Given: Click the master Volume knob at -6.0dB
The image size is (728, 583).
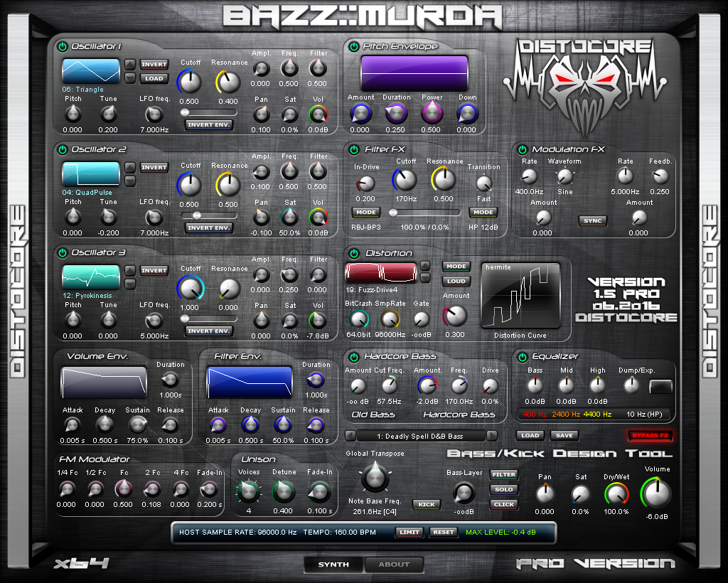Looking at the screenshot, I should click(656, 493).
